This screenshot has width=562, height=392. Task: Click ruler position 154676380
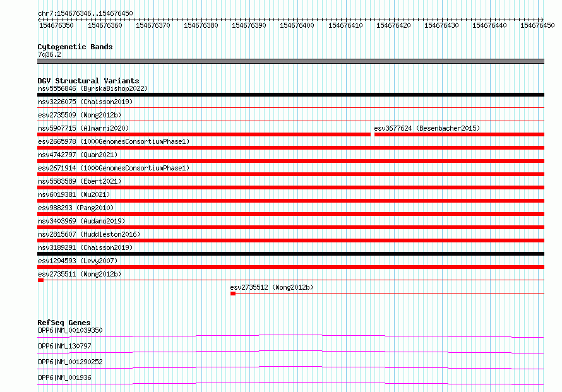[x=201, y=25]
